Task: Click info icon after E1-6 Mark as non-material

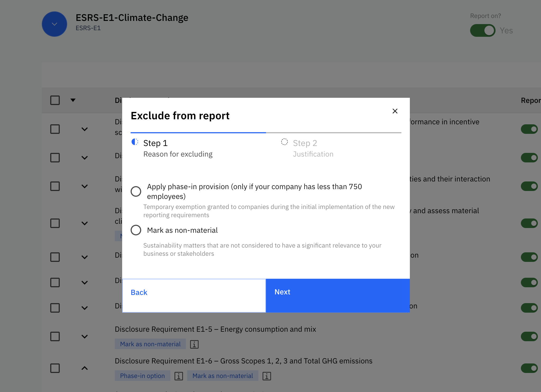Action: (267, 376)
